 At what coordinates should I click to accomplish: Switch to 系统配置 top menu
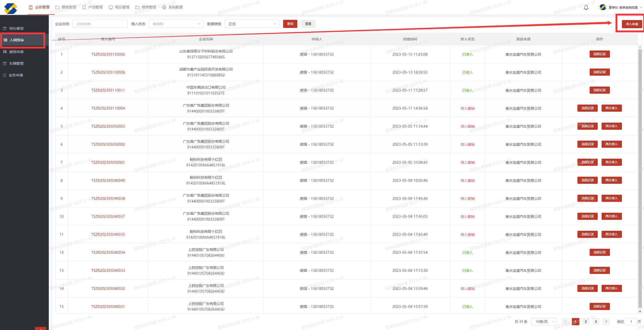tap(173, 7)
